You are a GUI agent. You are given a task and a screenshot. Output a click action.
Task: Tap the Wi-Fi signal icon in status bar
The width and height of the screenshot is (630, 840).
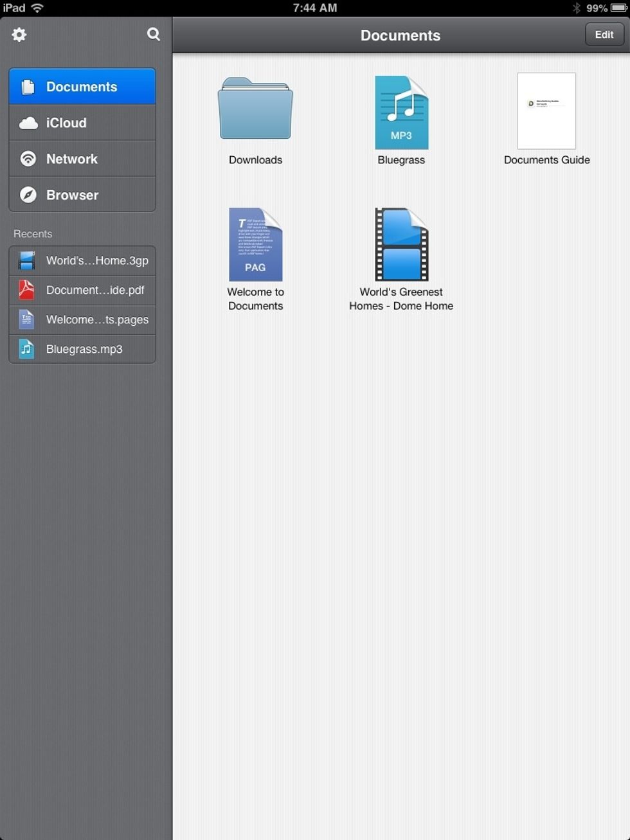pos(37,8)
